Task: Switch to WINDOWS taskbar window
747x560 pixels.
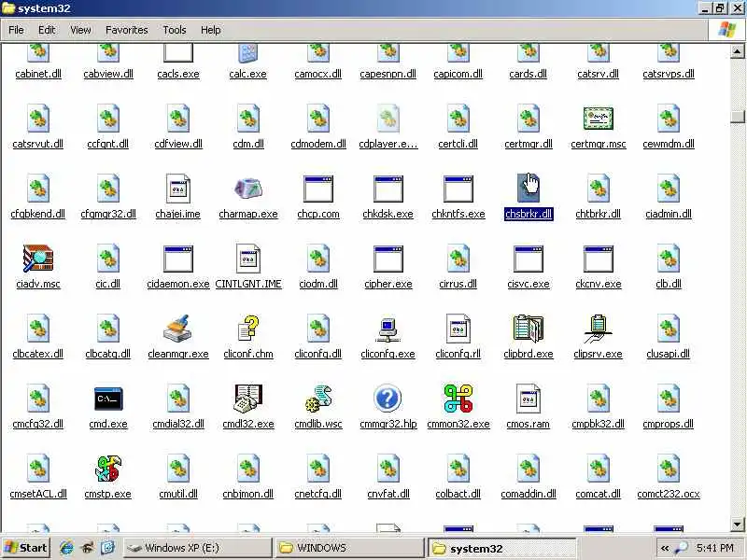Action: pos(349,548)
